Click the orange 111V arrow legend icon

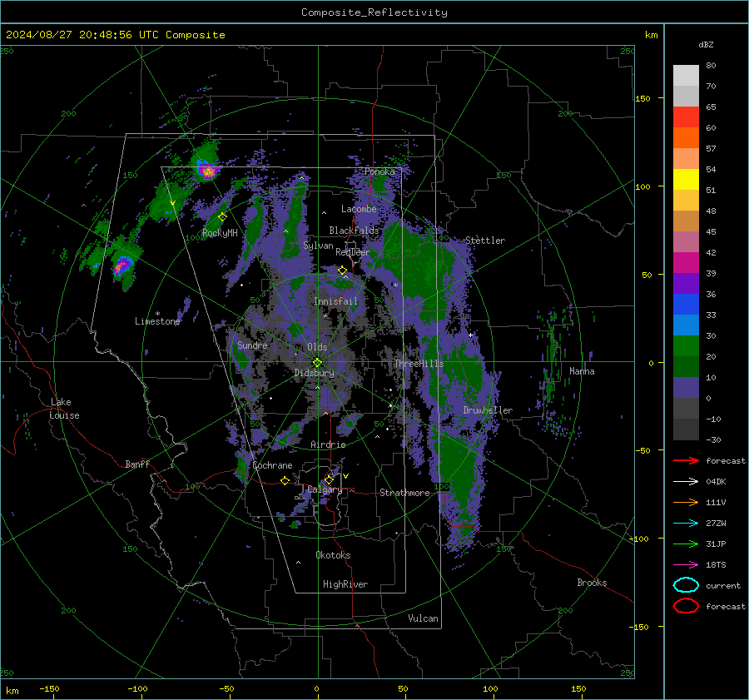coord(686,502)
